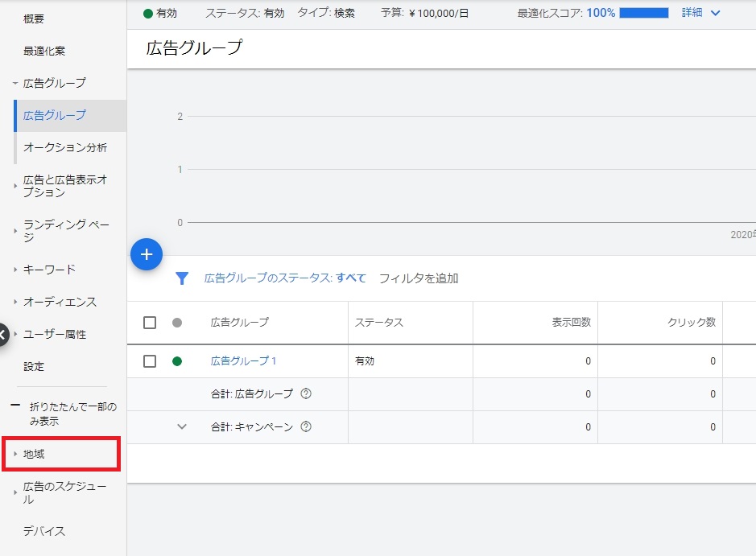Click the ステータス: 有効 text in header
The image size is (756, 556).
245,13
